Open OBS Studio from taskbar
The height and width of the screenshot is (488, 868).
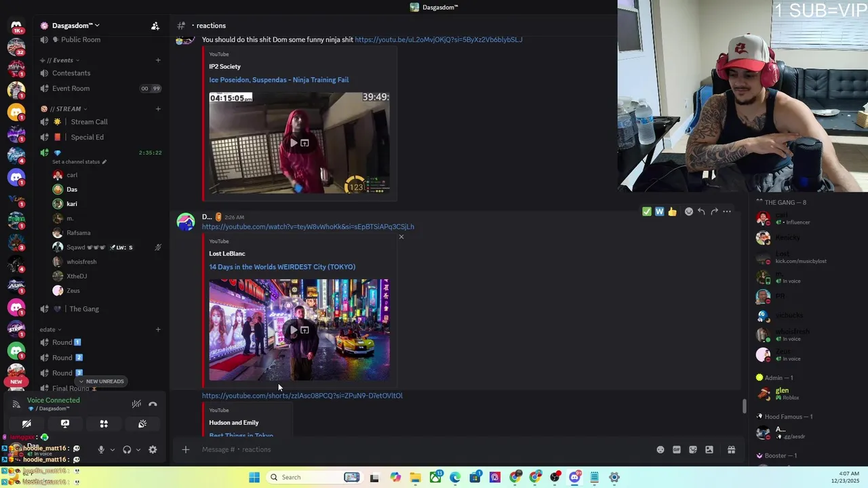click(555, 477)
